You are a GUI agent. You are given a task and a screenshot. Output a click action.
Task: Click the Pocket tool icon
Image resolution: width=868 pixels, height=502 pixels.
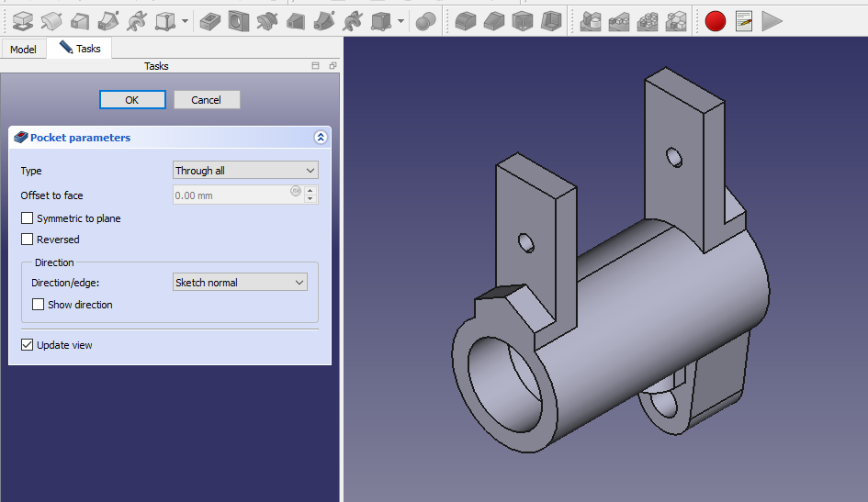(x=210, y=20)
